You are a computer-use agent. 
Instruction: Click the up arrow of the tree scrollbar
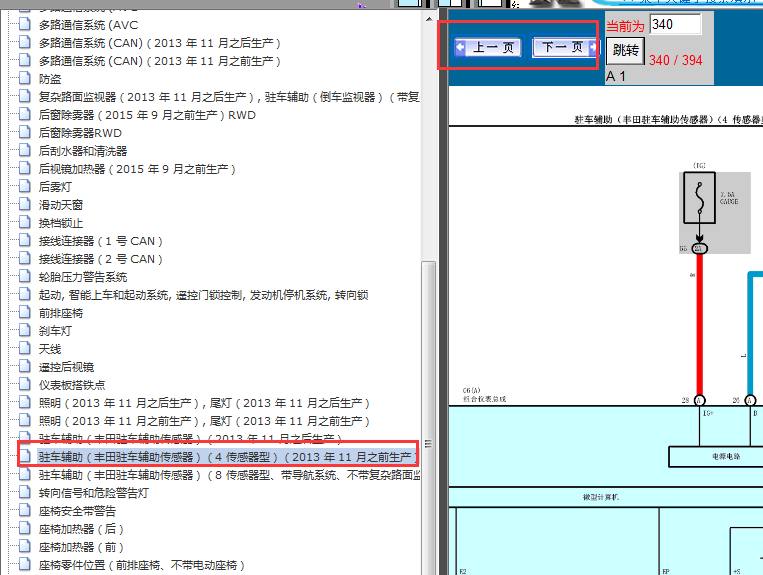click(429, 19)
